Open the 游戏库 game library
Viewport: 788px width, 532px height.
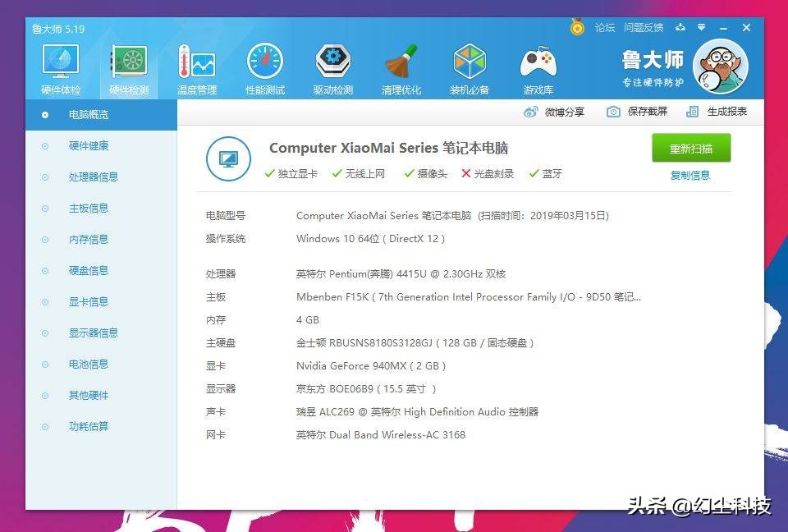pos(537,66)
